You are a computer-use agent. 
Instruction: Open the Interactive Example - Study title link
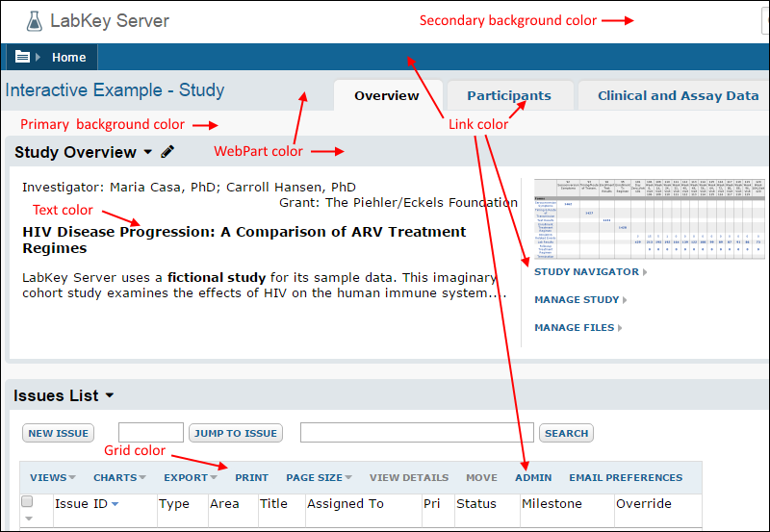tap(115, 90)
